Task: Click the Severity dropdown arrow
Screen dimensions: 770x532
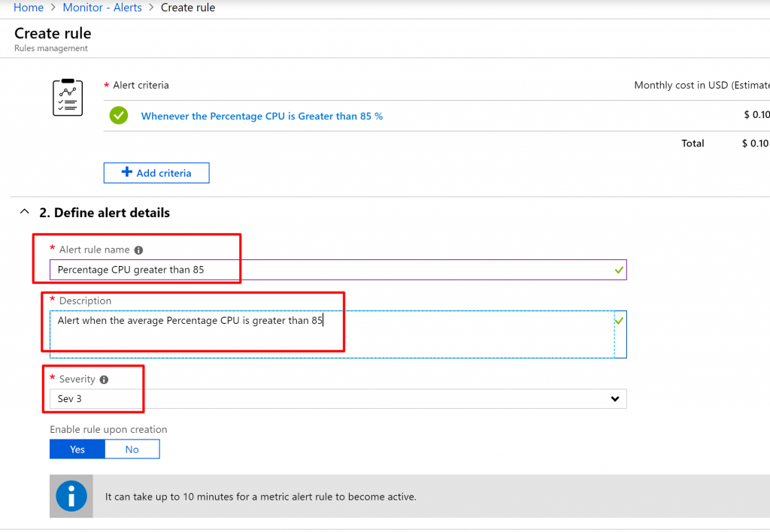Action: (x=615, y=399)
